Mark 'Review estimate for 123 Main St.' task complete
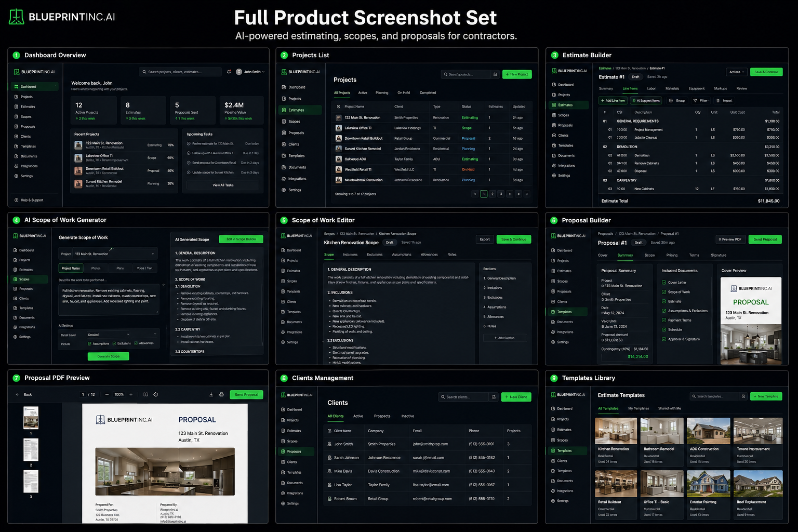Viewport: 798px width, 532px height. 189,144
